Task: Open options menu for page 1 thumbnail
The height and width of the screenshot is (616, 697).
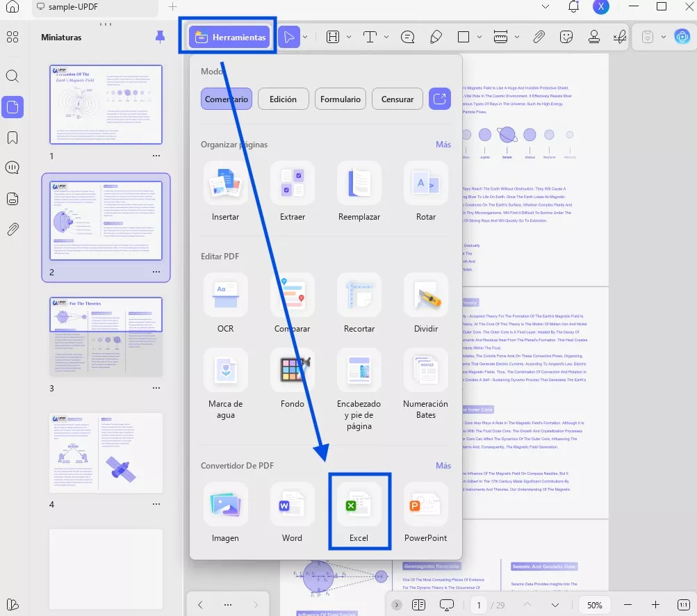Action: [156, 156]
